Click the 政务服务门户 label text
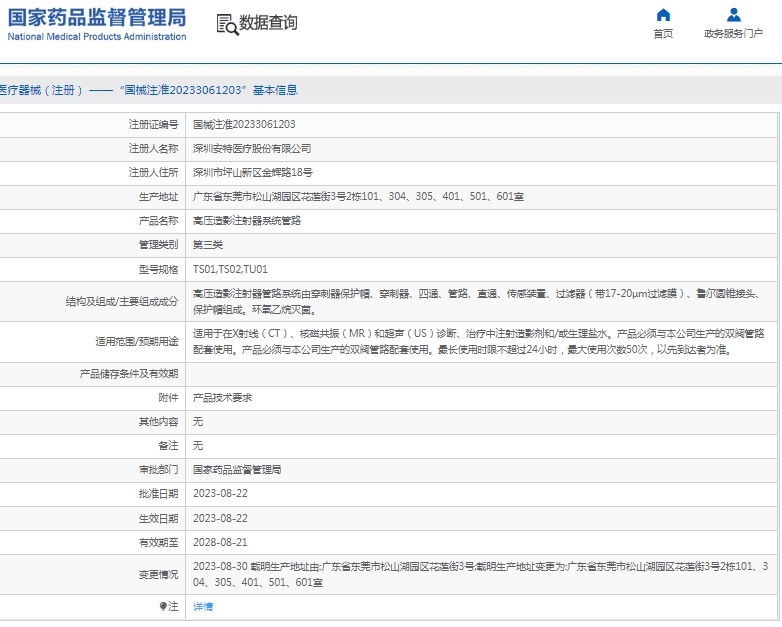 click(733, 33)
